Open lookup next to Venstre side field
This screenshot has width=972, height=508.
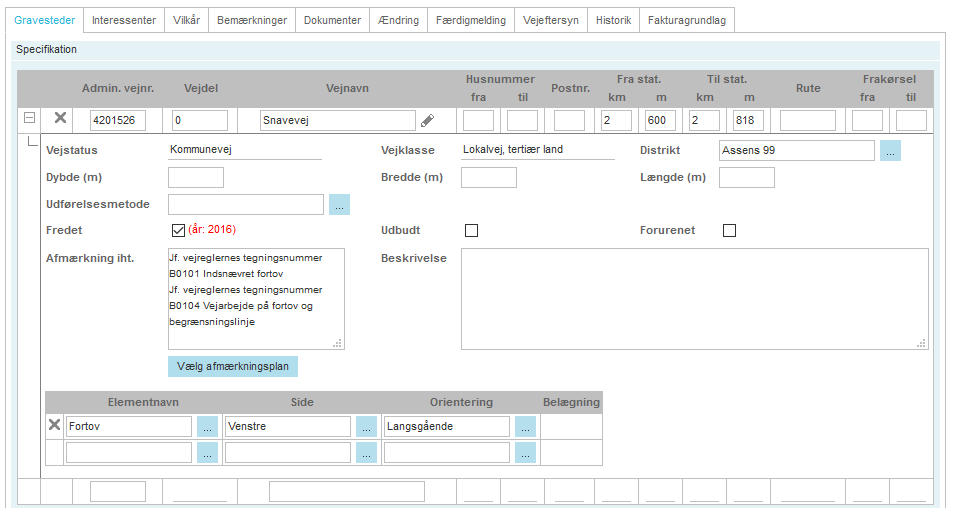(366, 427)
